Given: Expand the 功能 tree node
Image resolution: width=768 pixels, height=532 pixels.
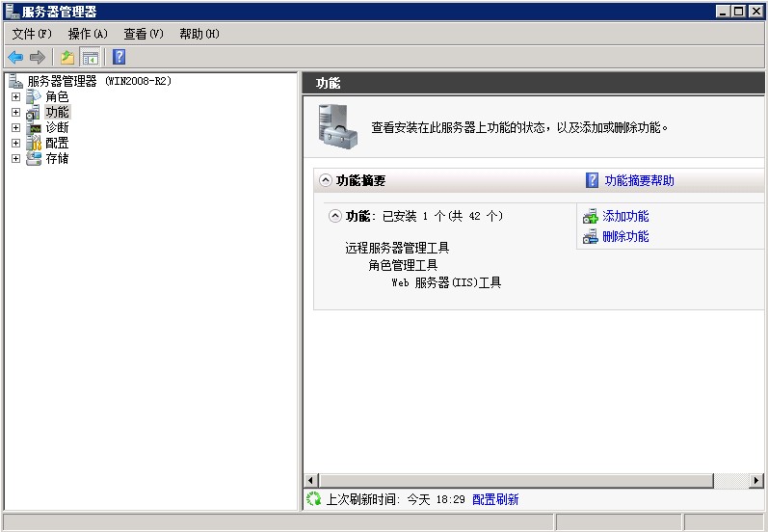Looking at the screenshot, I should (15, 112).
